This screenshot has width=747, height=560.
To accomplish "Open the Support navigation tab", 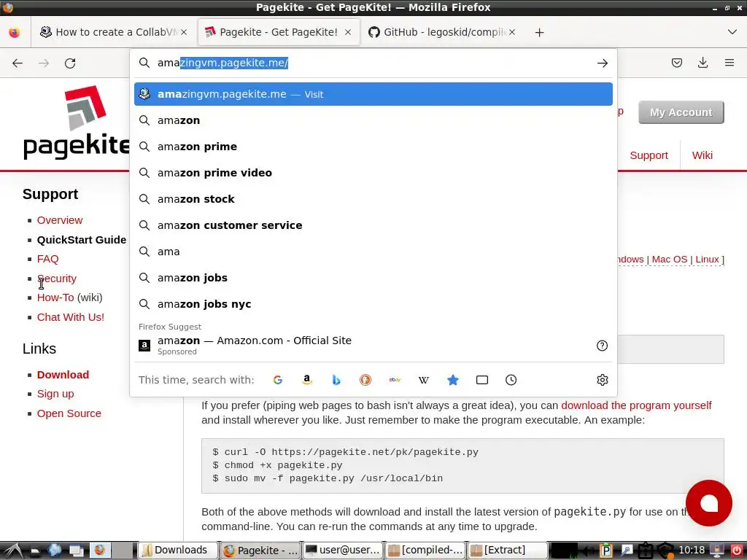I will [649, 155].
